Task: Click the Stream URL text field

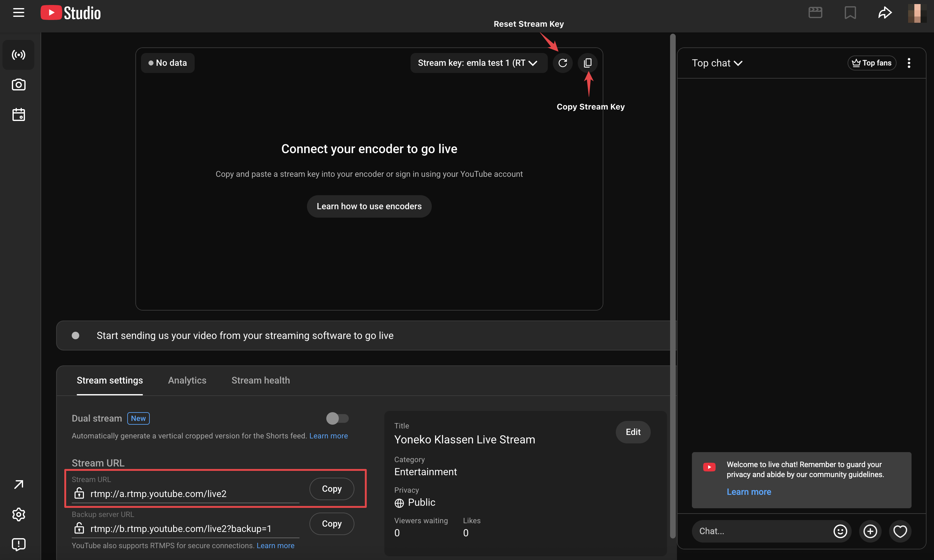Action: coord(185,494)
